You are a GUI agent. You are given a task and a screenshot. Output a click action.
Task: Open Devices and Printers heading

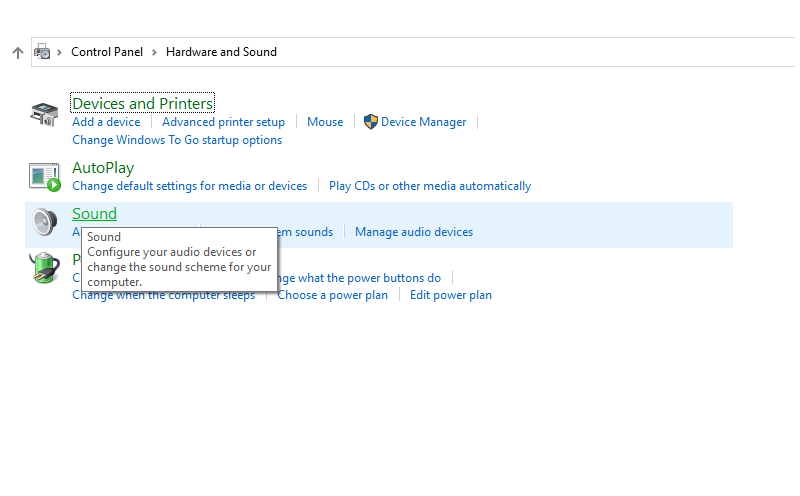pyautogui.click(x=142, y=104)
